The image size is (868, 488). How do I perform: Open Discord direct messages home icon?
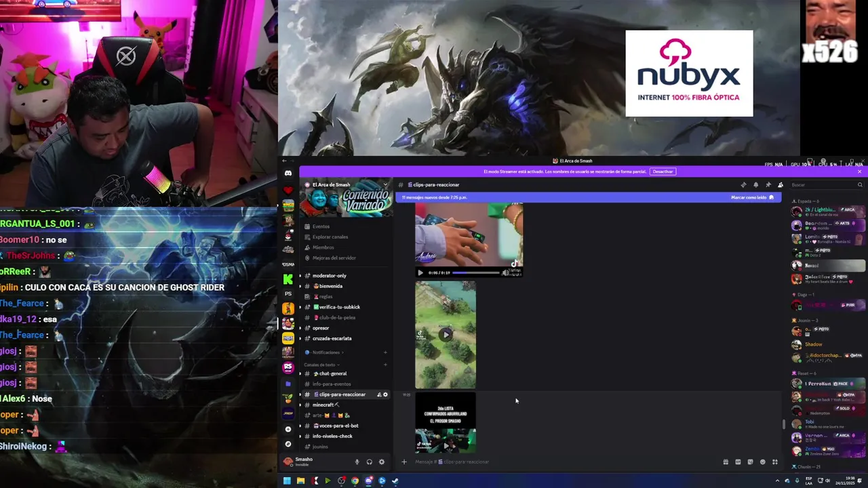[288, 174]
